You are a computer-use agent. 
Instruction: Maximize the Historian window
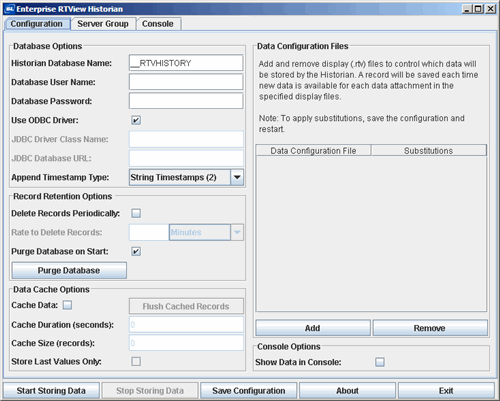[x=478, y=9]
